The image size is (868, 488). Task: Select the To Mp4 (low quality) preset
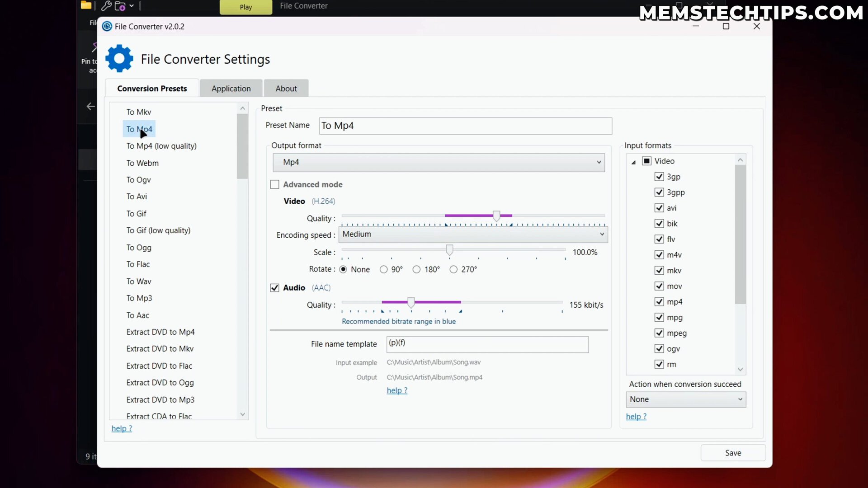[x=161, y=146]
